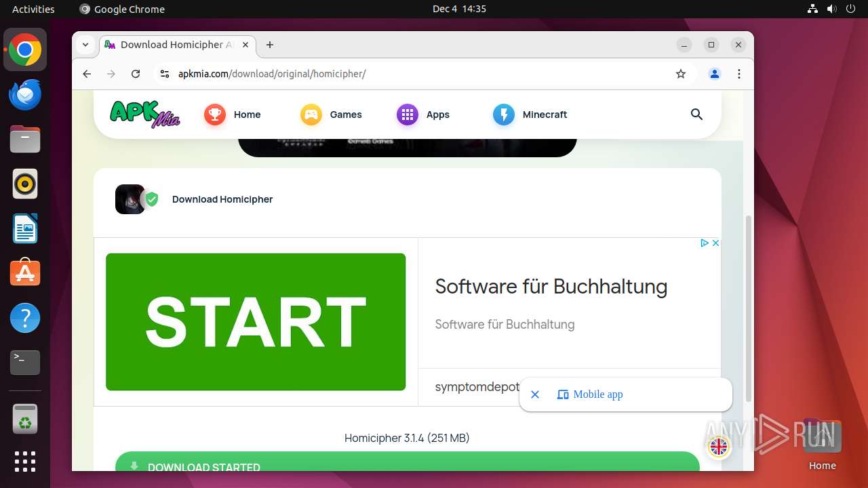Open the Minecraft lightning icon
The width and height of the screenshot is (868, 488).
pyautogui.click(x=504, y=115)
